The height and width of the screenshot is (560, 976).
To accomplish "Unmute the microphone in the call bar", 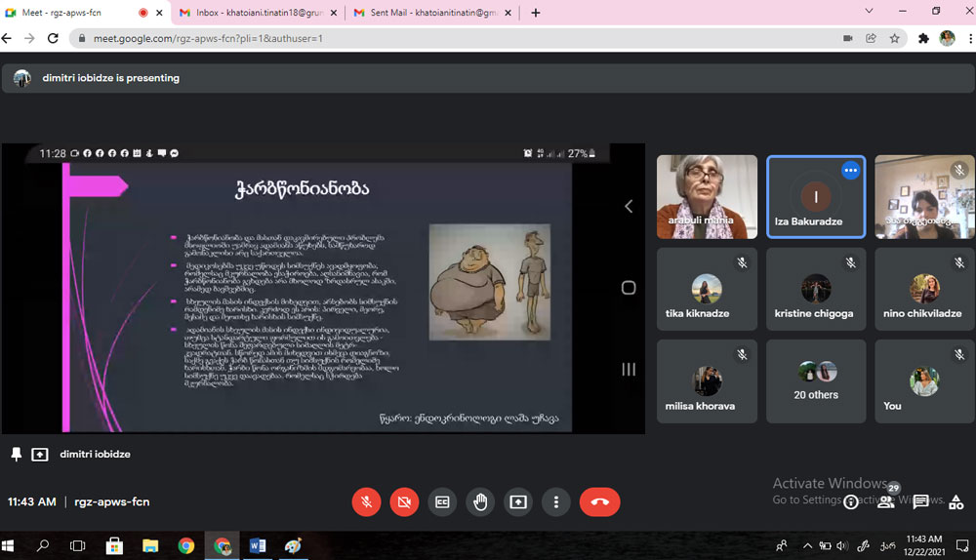I will point(367,501).
